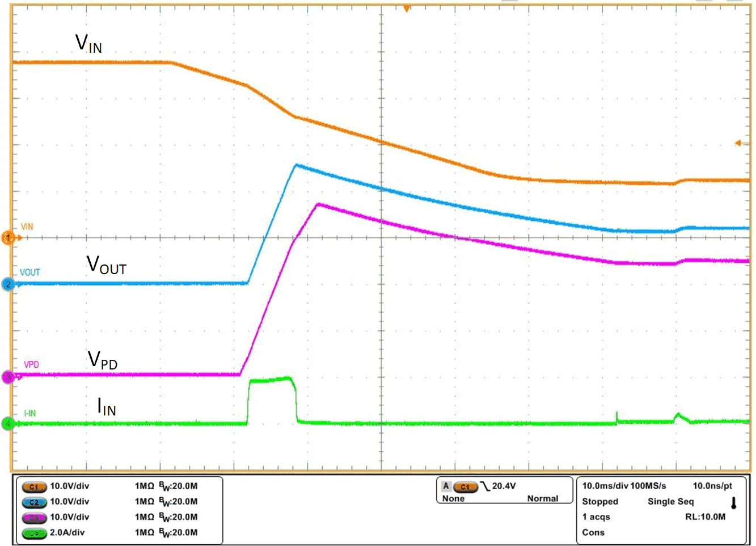Click the temperature indicator icon in the acquisition panel
This screenshot has width=756, height=546.
pyautogui.click(x=733, y=503)
